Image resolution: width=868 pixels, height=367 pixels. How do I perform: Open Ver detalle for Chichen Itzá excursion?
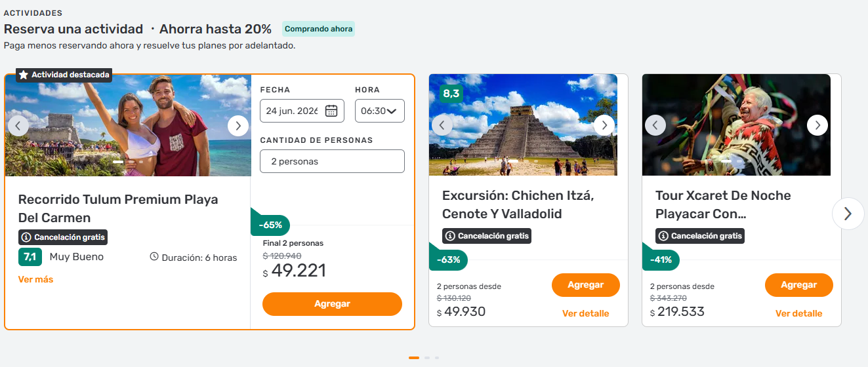click(x=585, y=314)
